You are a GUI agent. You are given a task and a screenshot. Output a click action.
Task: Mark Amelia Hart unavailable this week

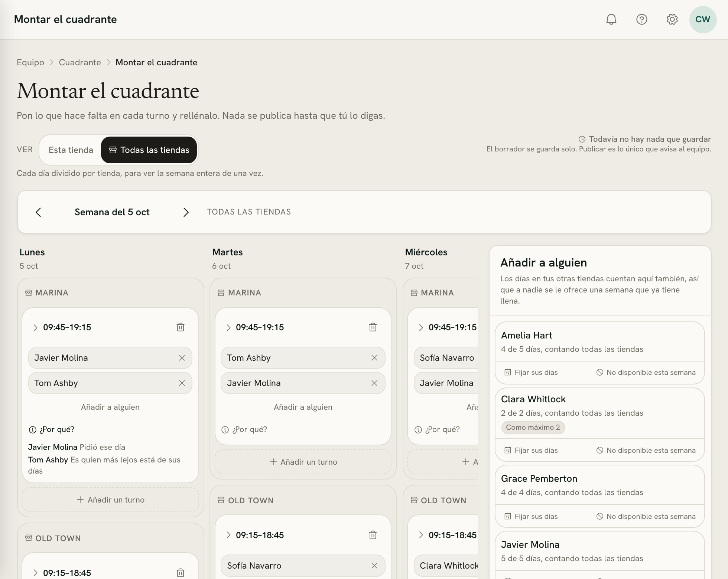646,372
